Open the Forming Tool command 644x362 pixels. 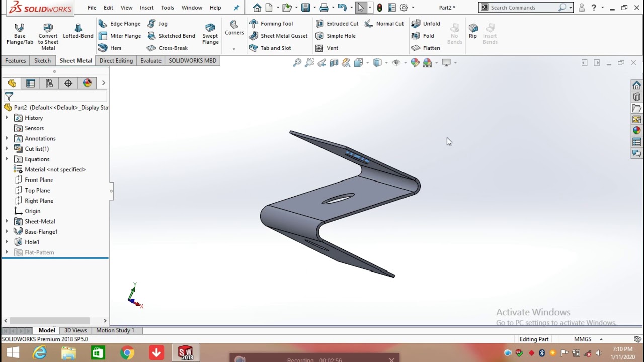click(x=271, y=24)
